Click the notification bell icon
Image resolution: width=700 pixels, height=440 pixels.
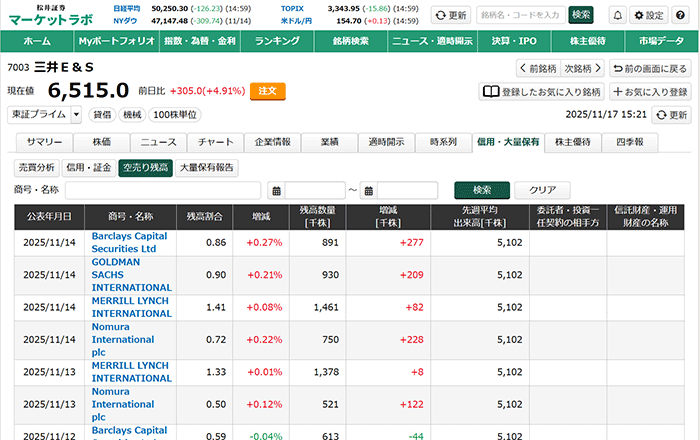point(617,15)
